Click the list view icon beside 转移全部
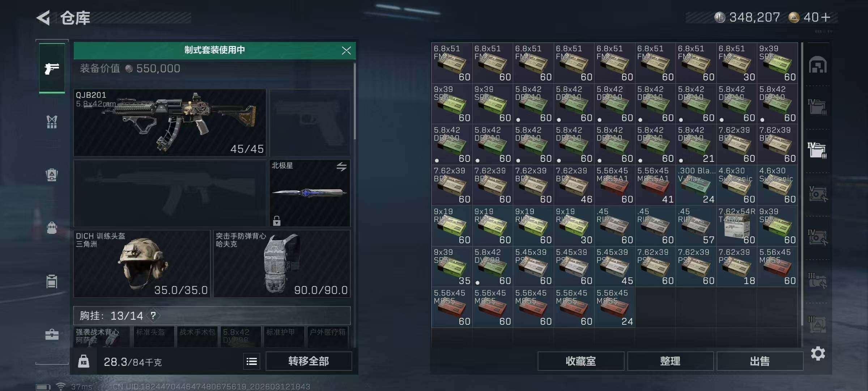This screenshot has height=391, width=868. tap(252, 361)
